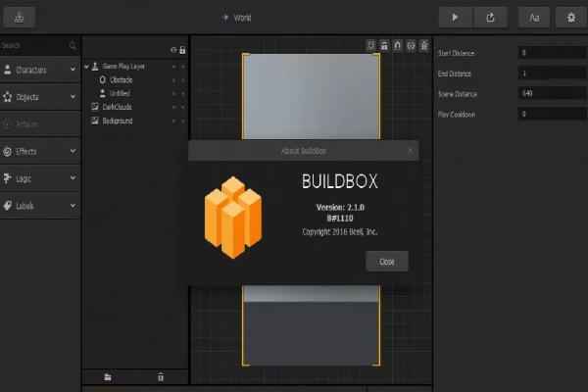The image size is (588, 392).
Task: Toggle visibility dot of Obstacle
Action: (x=173, y=80)
